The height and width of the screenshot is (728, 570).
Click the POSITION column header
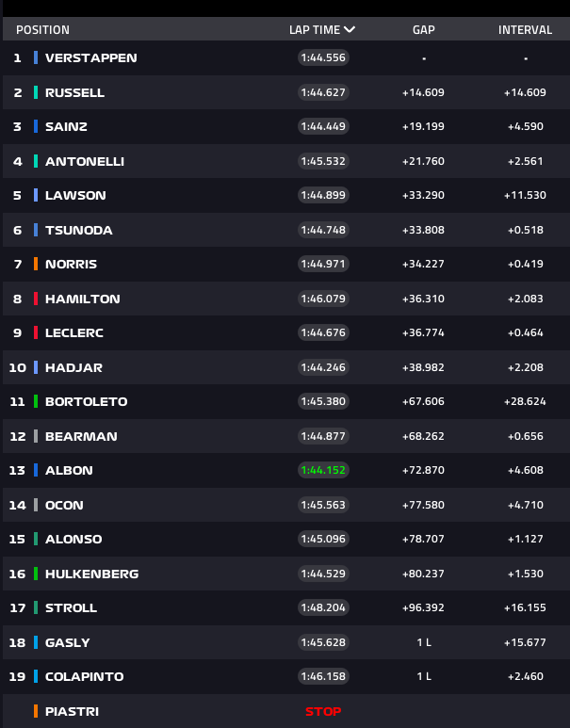(42, 30)
